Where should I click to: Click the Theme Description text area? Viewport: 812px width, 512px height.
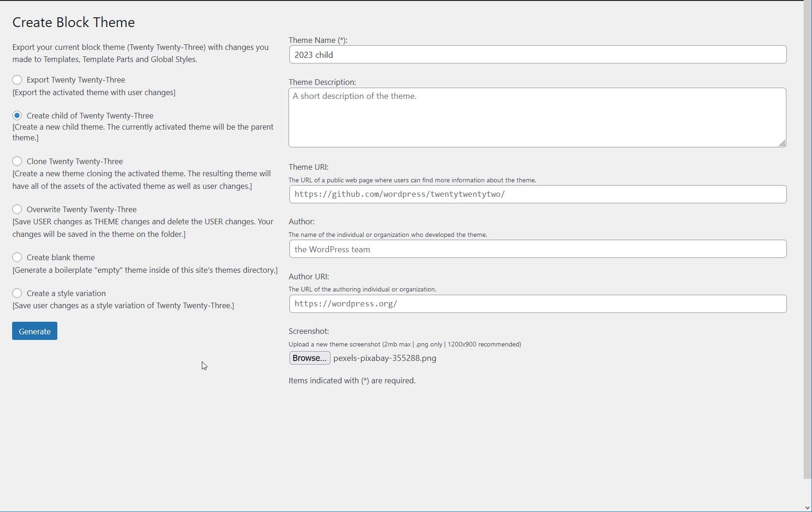[x=536, y=117]
